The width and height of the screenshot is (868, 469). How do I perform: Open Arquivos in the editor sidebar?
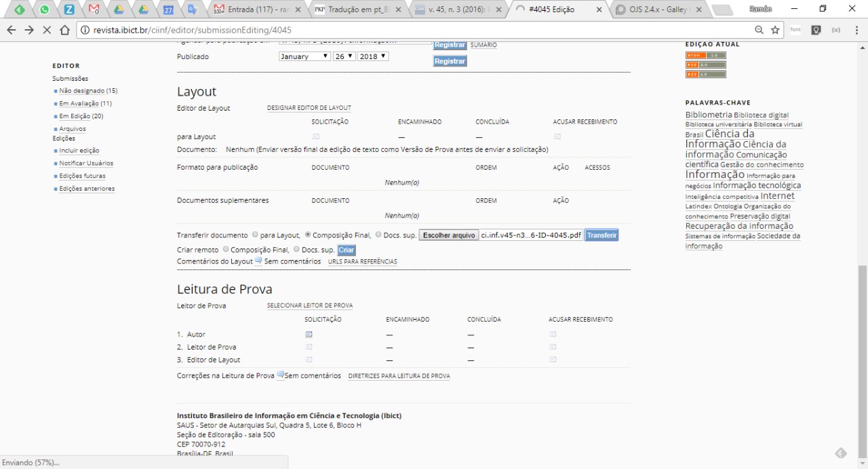[73, 129]
